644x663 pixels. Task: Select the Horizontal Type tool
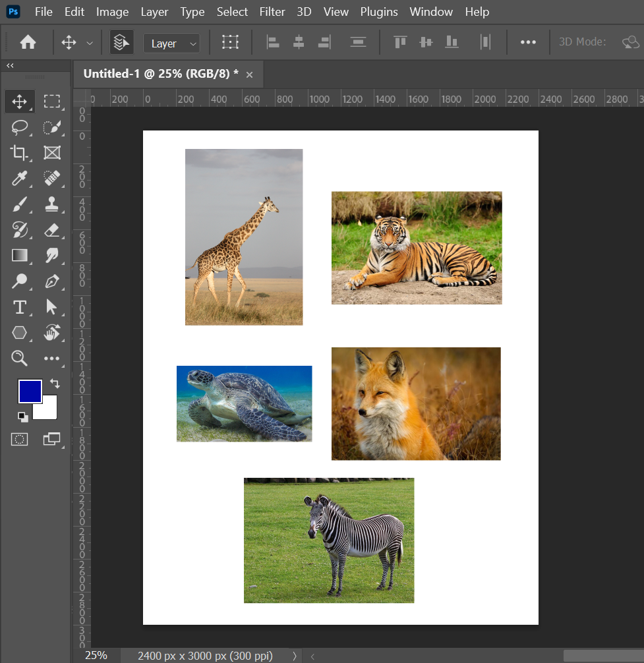click(x=20, y=307)
